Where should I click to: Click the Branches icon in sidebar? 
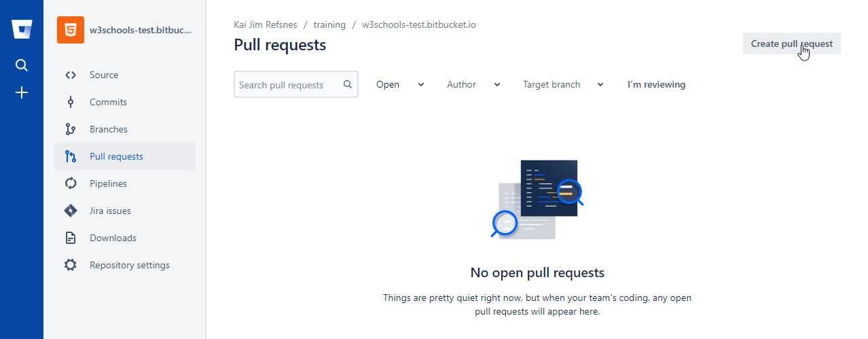pos(71,129)
